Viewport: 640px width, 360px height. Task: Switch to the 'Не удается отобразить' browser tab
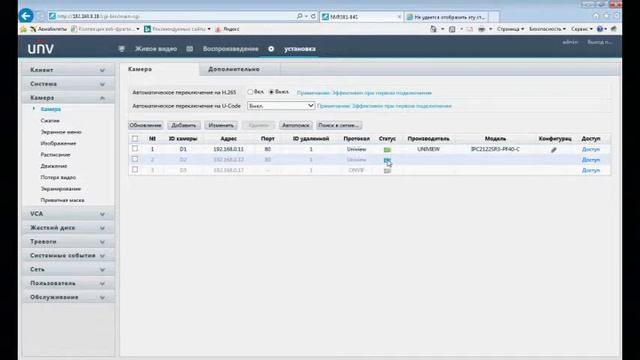pyautogui.click(x=446, y=17)
